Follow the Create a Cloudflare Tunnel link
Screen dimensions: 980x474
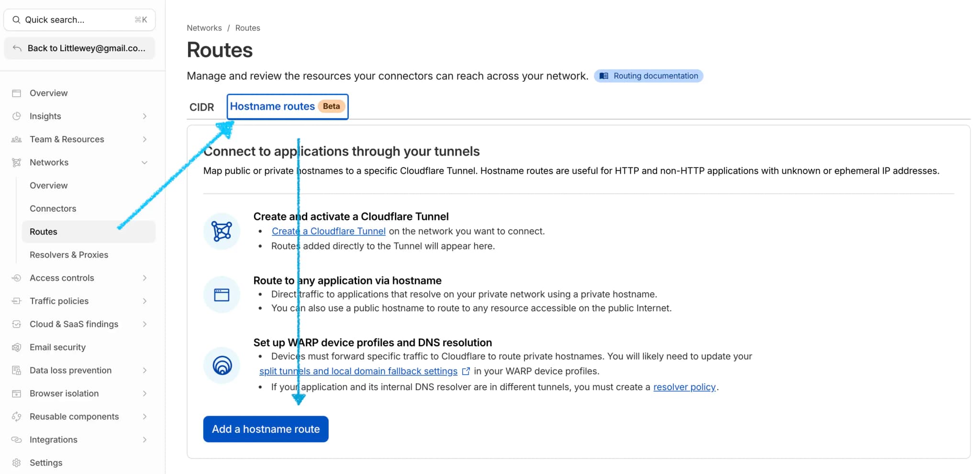point(328,231)
